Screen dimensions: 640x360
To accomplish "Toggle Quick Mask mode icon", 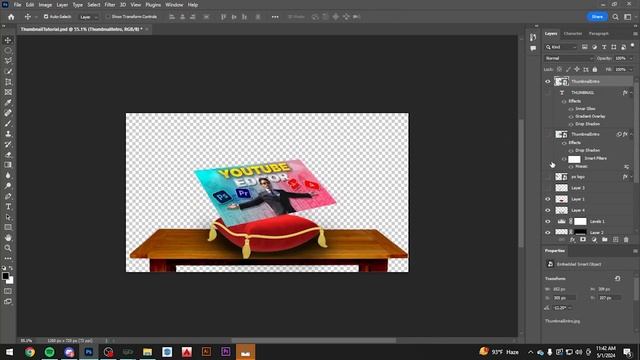I will pos(8,291).
